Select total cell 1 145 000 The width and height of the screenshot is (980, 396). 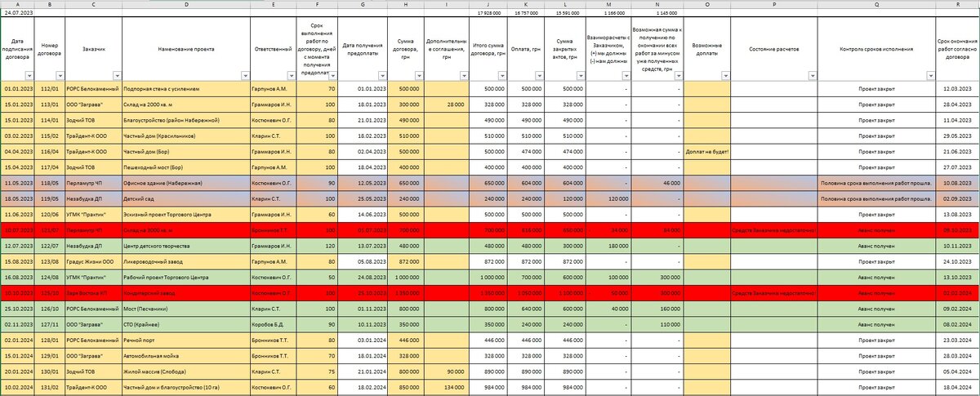click(x=658, y=14)
